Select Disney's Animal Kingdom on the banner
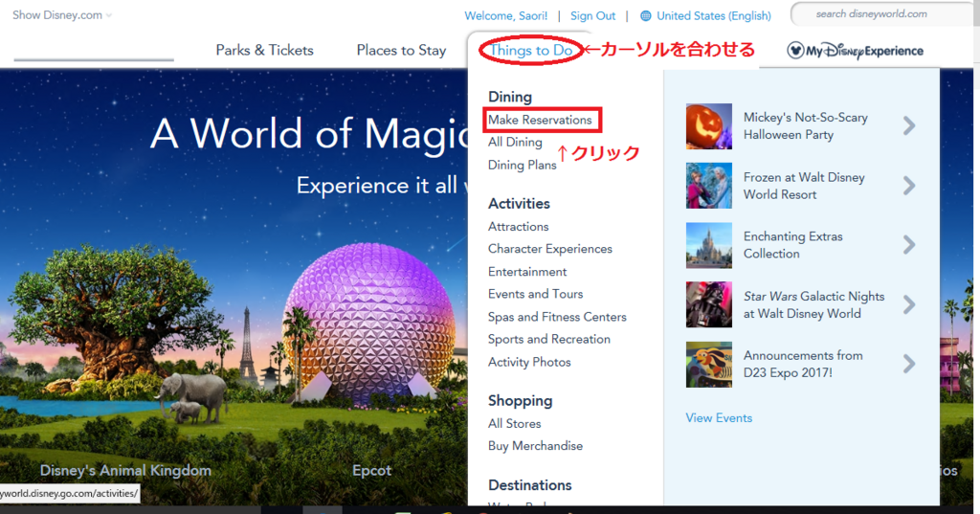 click(125, 470)
